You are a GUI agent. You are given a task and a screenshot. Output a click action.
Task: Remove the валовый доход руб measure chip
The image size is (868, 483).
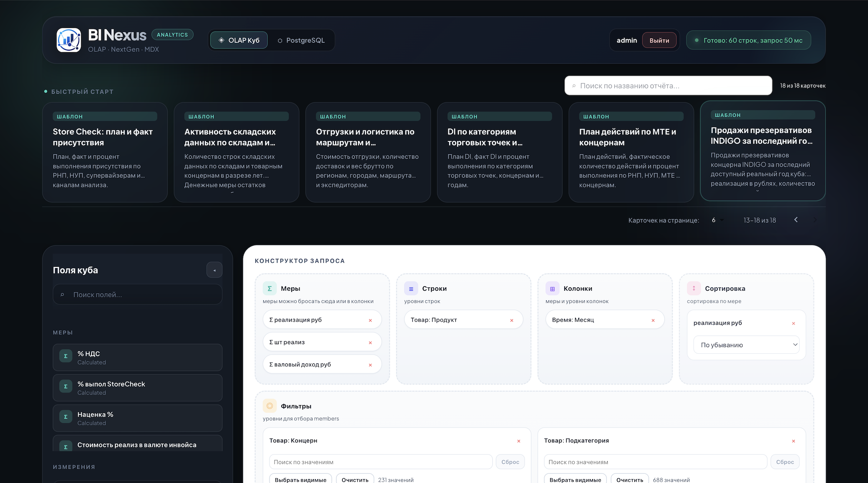click(x=370, y=365)
